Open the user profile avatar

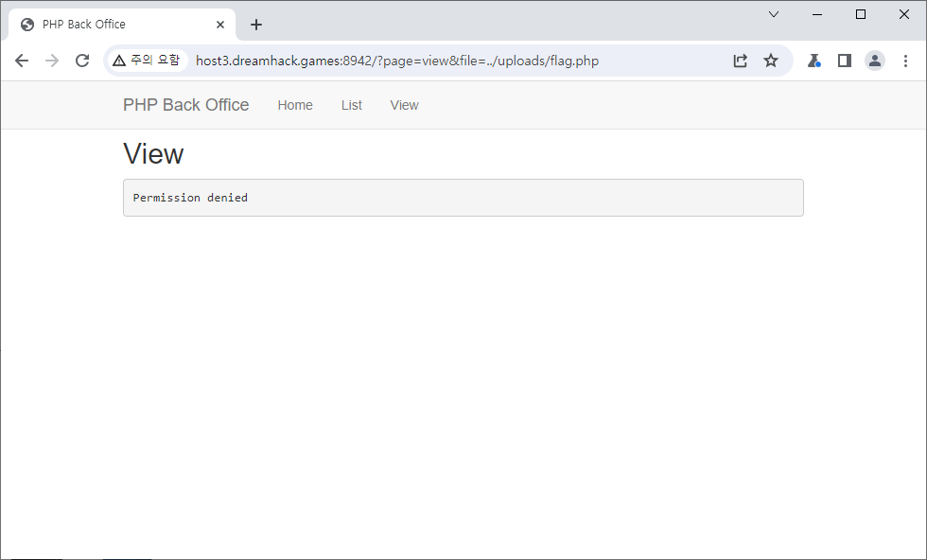(875, 61)
